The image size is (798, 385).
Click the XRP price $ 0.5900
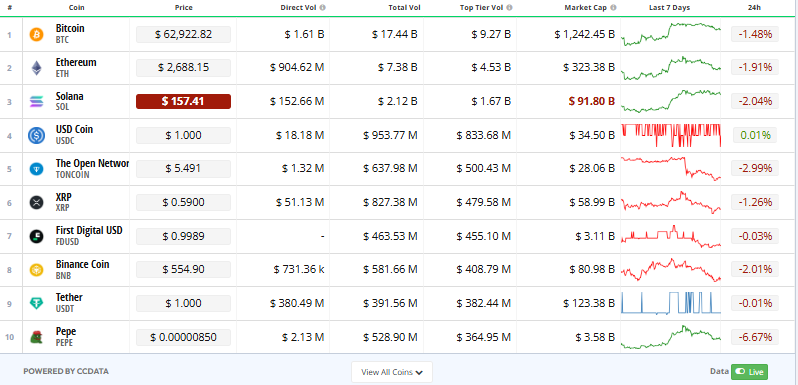pyautogui.click(x=183, y=203)
